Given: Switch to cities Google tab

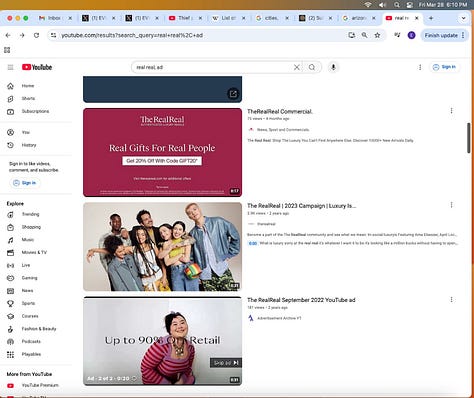Looking at the screenshot, I should pos(272,18).
